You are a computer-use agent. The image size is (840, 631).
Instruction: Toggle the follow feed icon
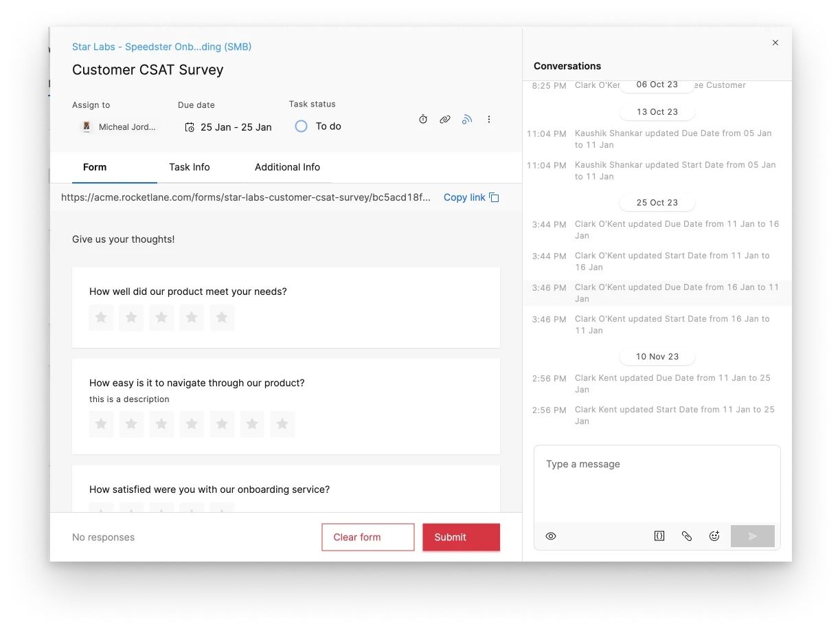point(467,120)
